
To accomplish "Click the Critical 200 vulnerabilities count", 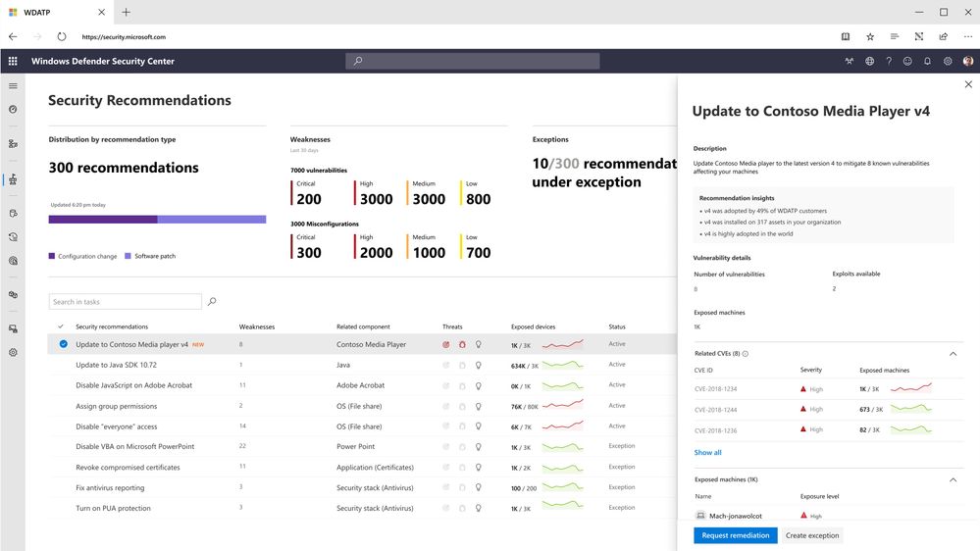I will [309, 199].
